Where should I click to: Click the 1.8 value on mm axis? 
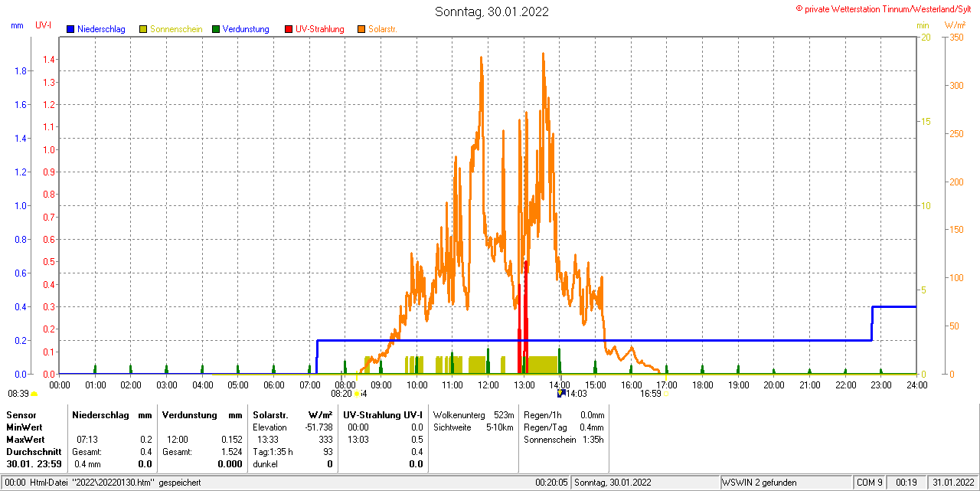coord(21,71)
